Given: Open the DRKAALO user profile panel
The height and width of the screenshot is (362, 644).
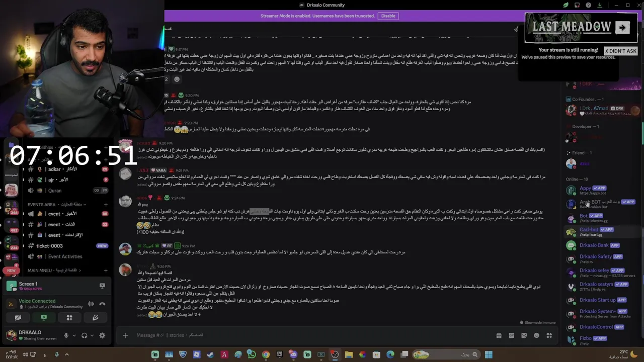Looking at the screenshot, I should (x=31, y=335).
